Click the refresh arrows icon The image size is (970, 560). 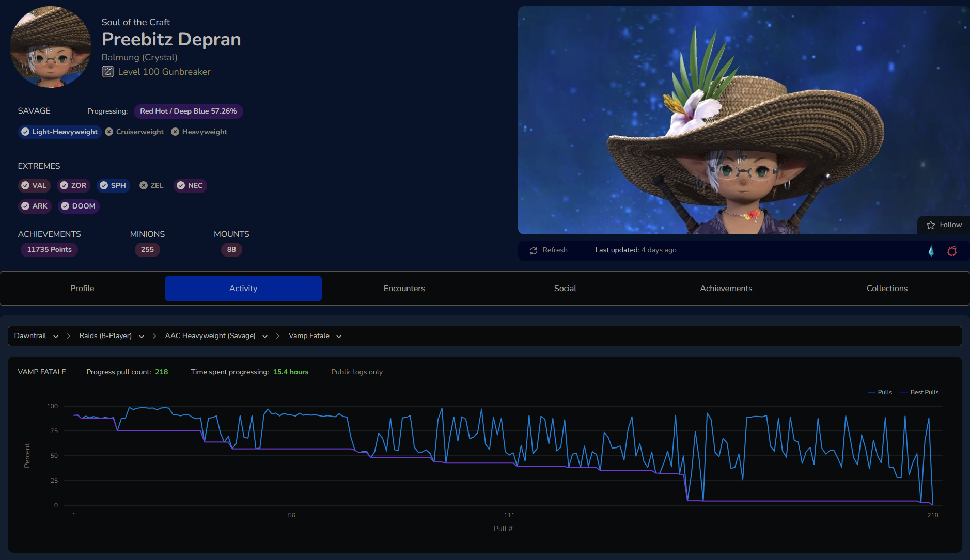tap(534, 250)
